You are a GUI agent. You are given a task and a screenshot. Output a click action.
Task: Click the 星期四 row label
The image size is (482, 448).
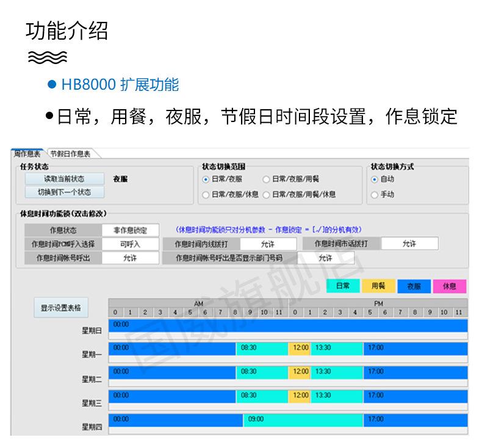pyautogui.click(x=92, y=427)
